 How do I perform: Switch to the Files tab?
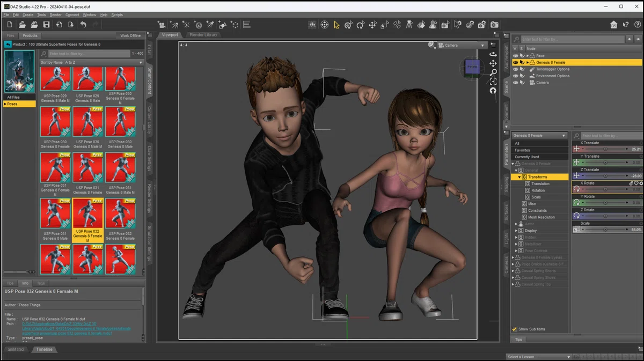[x=10, y=35]
